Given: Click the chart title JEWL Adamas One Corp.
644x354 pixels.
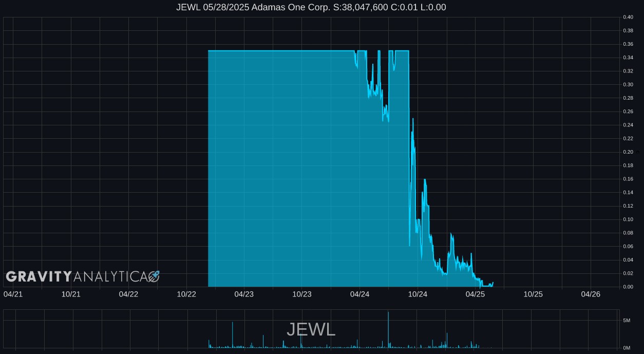Looking at the screenshot, I should (311, 7).
